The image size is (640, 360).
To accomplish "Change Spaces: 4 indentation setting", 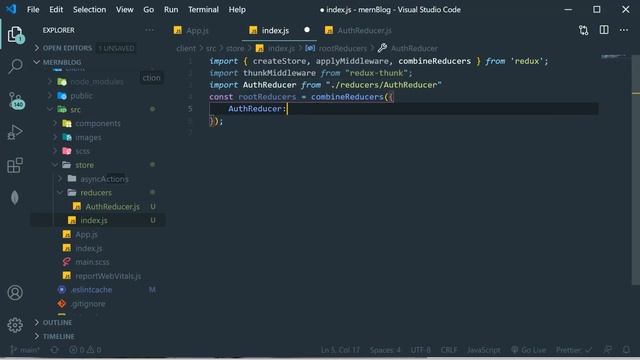I will (x=385, y=350).
